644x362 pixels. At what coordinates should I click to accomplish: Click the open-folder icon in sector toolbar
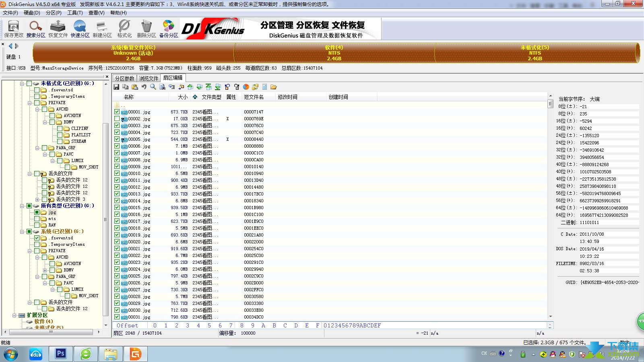(274, 87)
